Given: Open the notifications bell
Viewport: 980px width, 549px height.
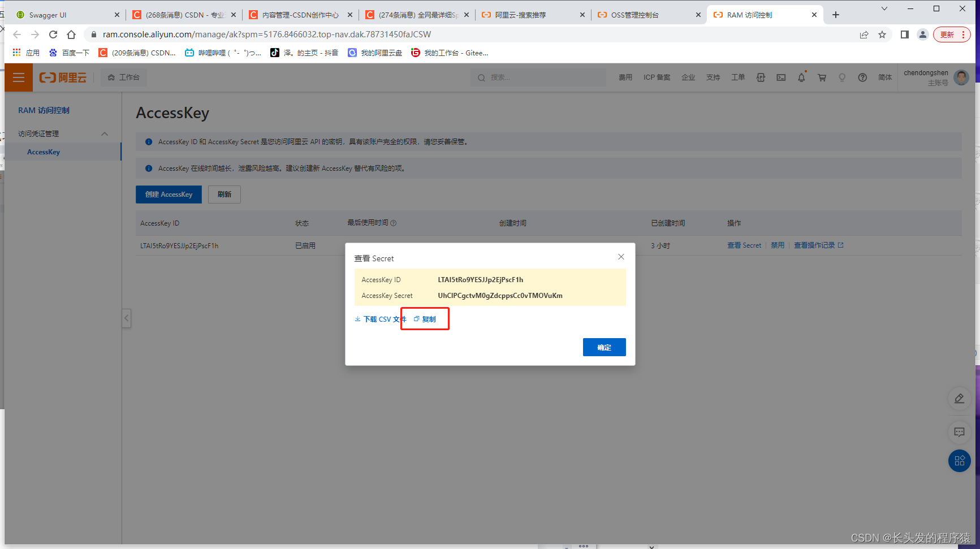Looking at the screenshot, I should tap(801, 77).
